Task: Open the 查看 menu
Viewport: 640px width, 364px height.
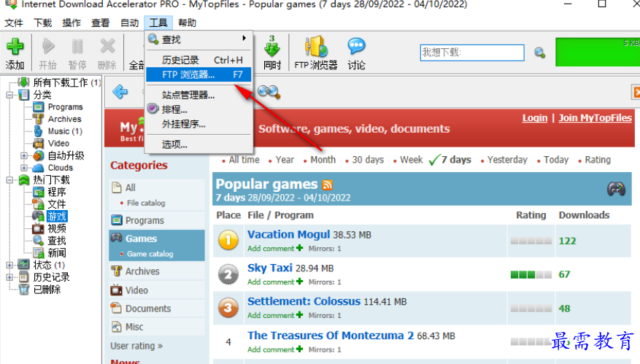Action: coord(101,23)
